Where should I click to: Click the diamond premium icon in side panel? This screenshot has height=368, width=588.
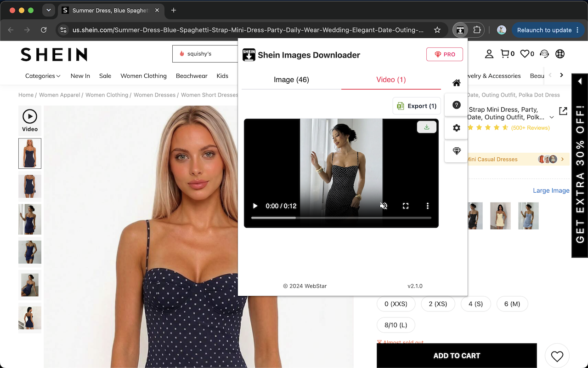[x=456, y=151]
